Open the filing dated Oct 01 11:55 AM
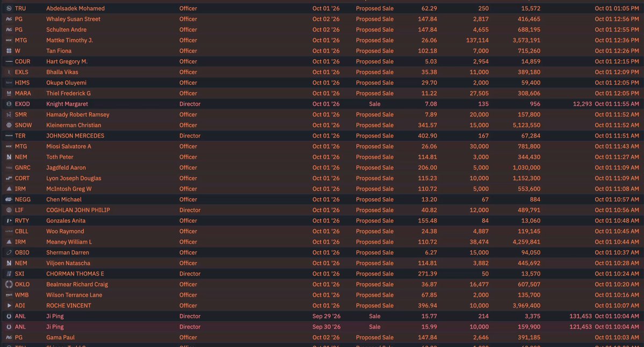Viewport: 644px width, 347px height. [617, 104]
